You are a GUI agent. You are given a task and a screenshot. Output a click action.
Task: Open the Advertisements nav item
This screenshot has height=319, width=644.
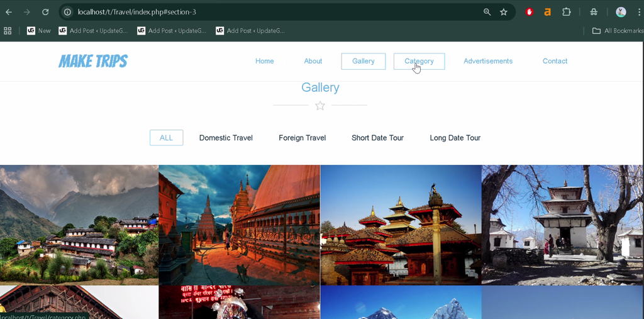488,61
